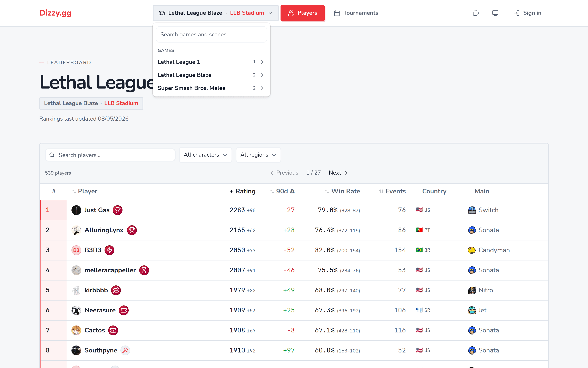Open the All regions filter dropdown
Screen dimensions: 588x368
[258, 155]
